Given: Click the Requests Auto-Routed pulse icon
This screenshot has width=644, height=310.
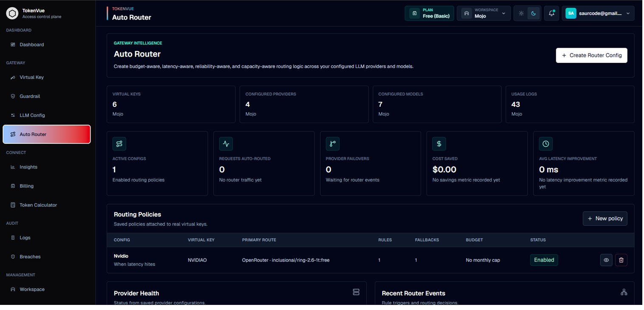Looking at the screenshot, I should [x=226, y=144].
